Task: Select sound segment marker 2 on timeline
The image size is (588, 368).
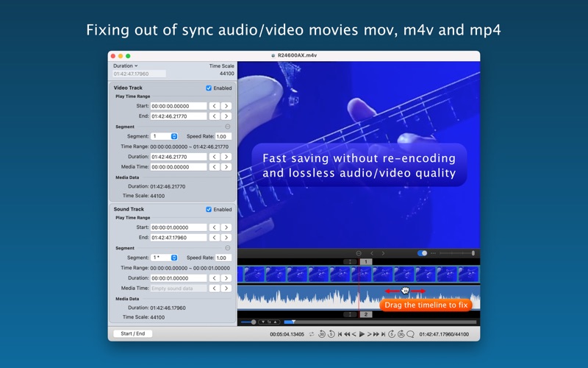Action: pos(366,314)
